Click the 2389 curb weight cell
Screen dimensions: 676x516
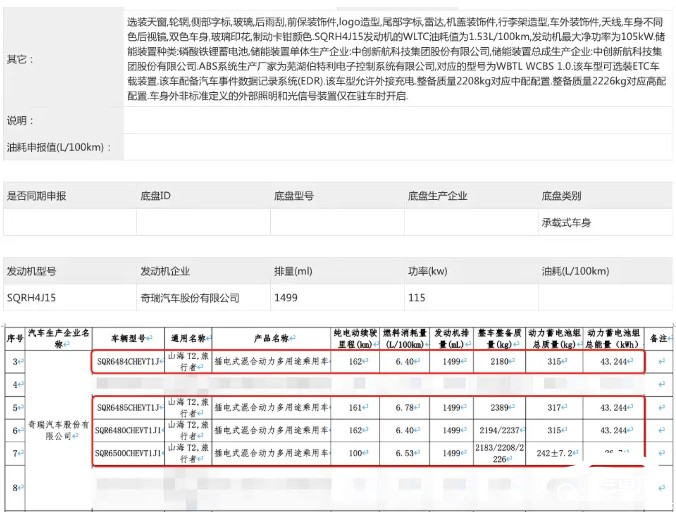499,407
